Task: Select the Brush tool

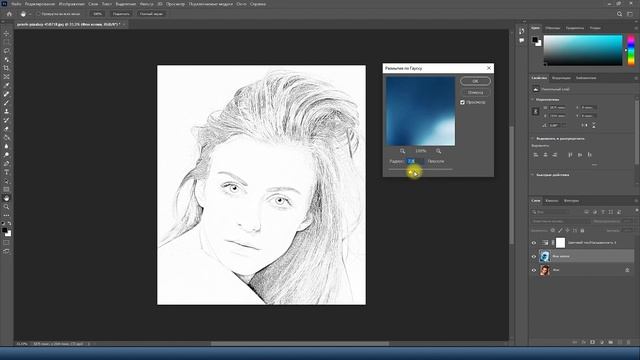Action: 6,103
